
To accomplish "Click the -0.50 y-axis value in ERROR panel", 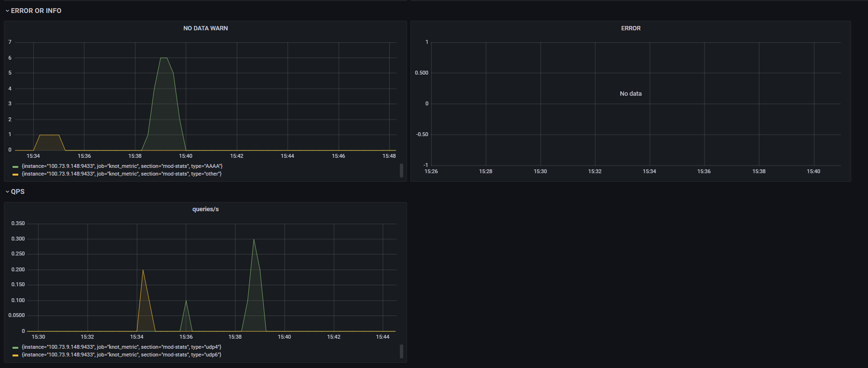I will (x=422, y=135).
